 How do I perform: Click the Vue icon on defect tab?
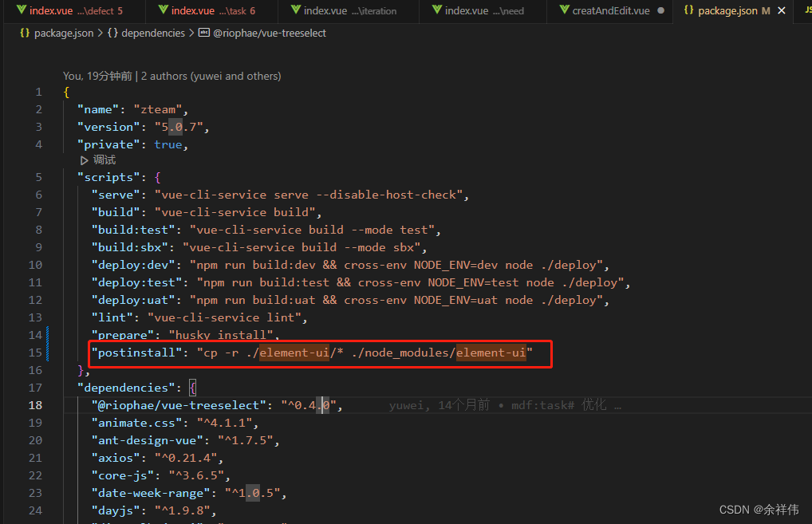[x=22, y=10]
